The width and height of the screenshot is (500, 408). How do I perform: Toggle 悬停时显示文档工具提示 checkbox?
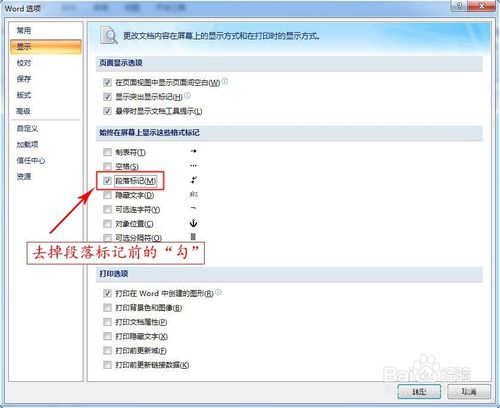click(107, 111)
